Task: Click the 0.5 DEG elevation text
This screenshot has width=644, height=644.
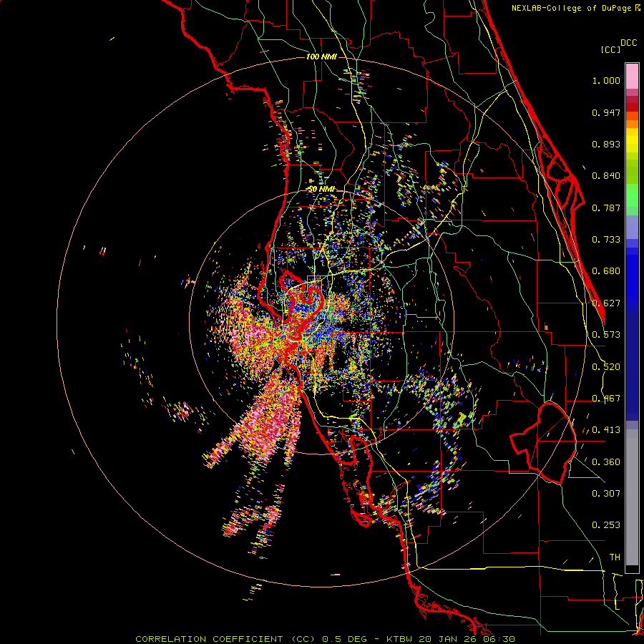Action: tap(343, 639)
